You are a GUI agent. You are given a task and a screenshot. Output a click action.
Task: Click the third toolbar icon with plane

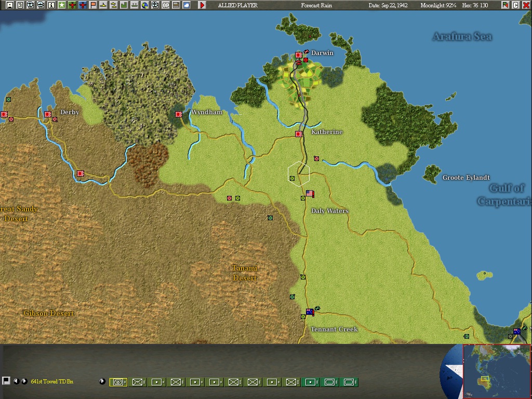31,5
